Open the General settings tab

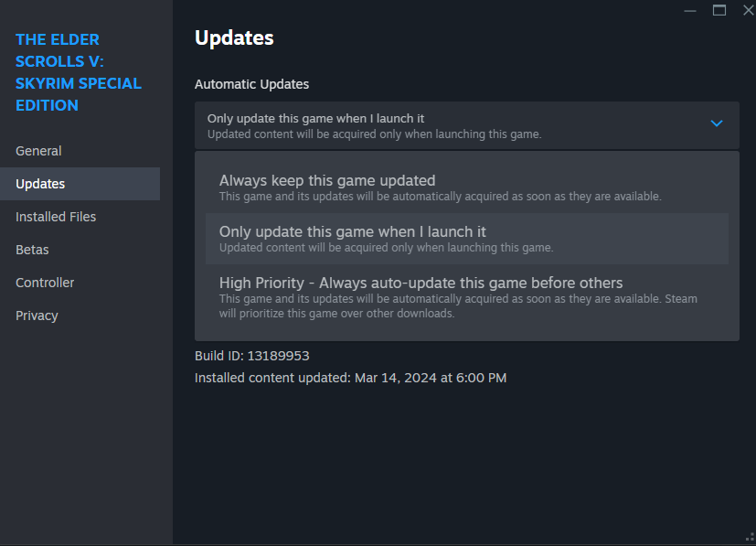click(38, 151)
